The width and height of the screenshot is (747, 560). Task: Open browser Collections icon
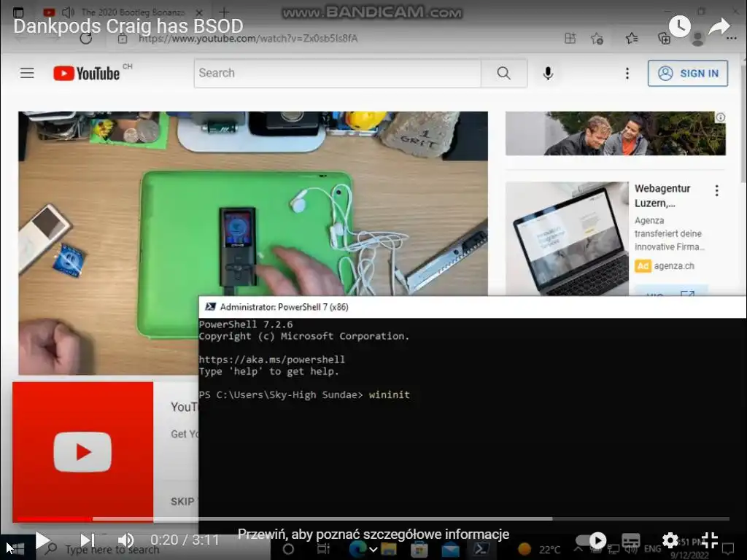pyautogui.click(x=664, y=38)
